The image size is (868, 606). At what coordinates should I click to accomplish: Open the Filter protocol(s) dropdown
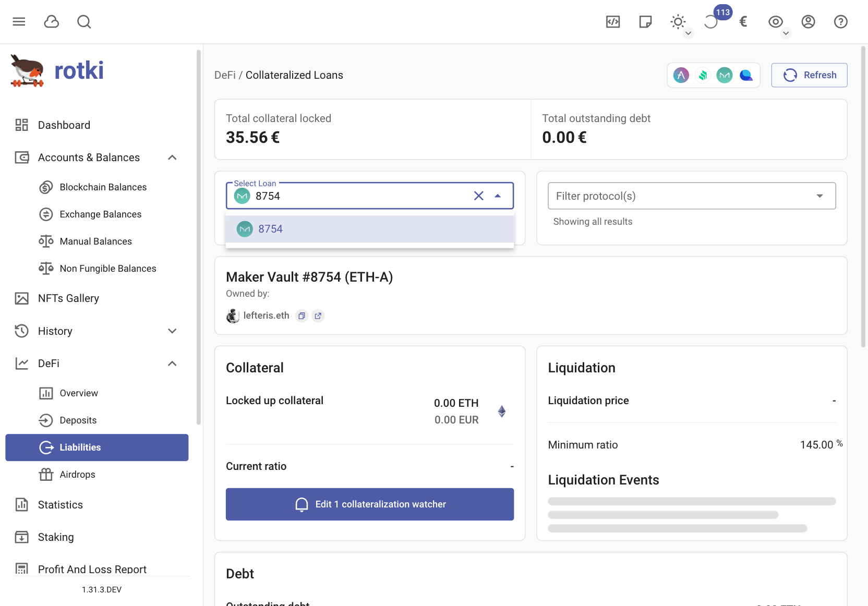(692, 196)
